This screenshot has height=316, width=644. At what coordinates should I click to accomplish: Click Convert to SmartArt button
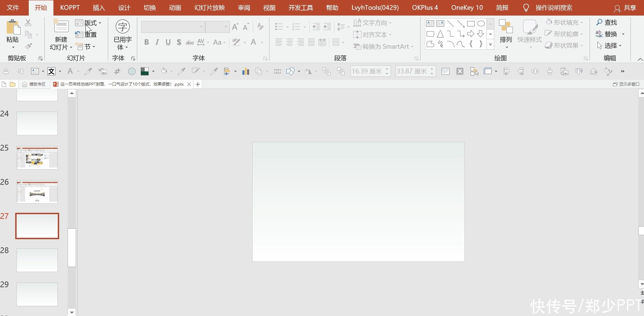point(383,46)
